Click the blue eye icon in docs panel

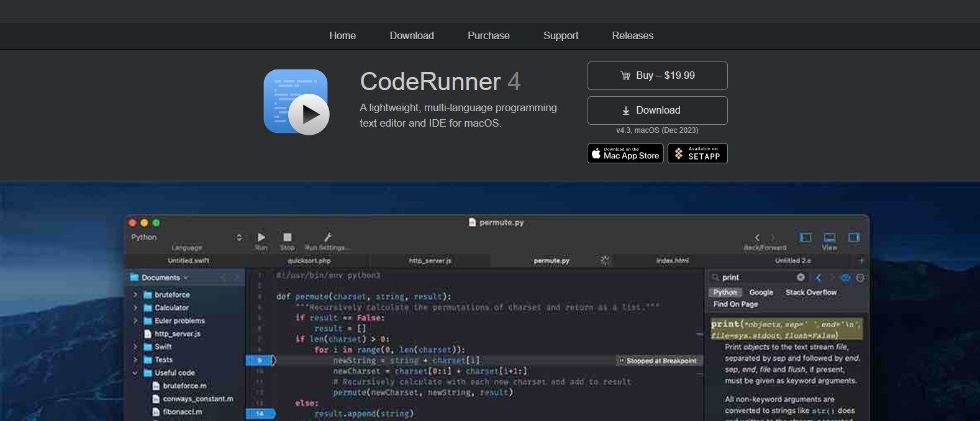pos(845,278)
